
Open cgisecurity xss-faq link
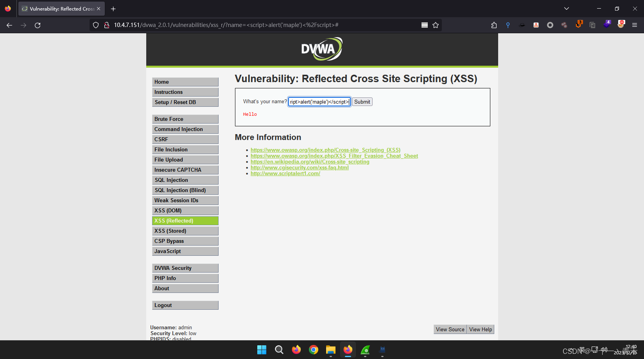coord(300,167)
